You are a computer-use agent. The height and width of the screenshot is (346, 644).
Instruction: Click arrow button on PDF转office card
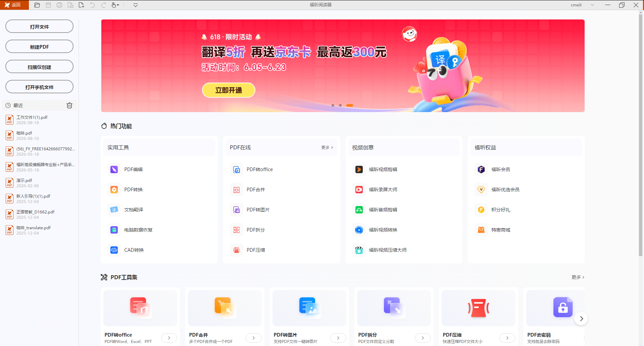pyautogui.click(x=169, y=338)
